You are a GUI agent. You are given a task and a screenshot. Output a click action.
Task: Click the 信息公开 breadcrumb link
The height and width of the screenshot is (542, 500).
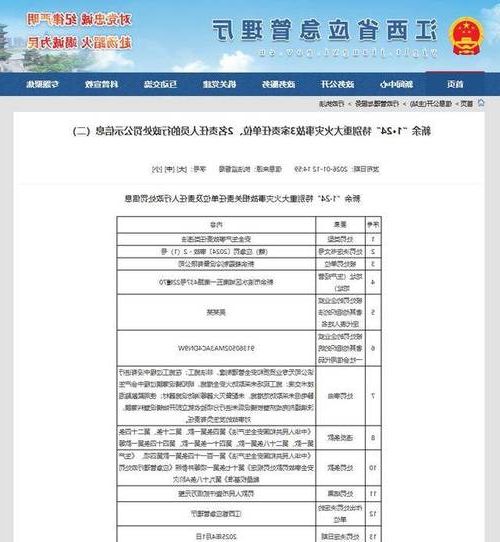tap(430, 104)
